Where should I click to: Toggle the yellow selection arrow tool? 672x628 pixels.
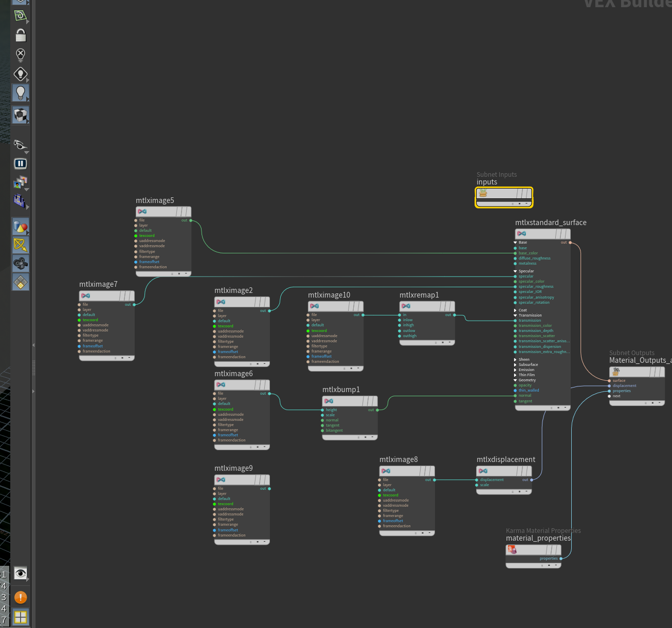coord(21,245)
